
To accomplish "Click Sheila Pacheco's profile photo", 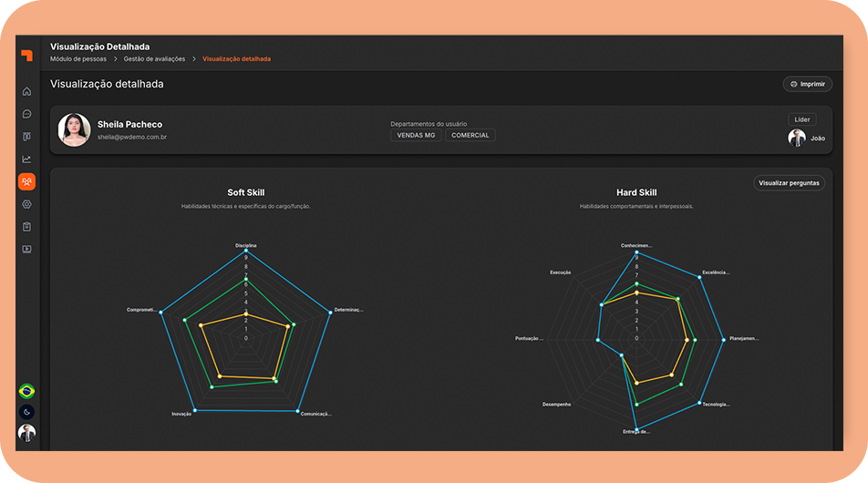I will [x=74, y=129].
